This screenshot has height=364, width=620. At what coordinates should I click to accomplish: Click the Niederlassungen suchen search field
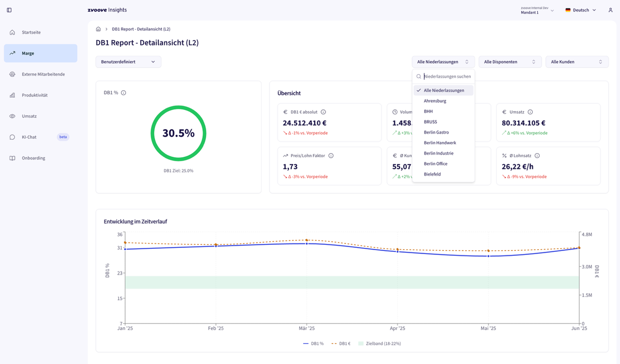tap(447, 76)
